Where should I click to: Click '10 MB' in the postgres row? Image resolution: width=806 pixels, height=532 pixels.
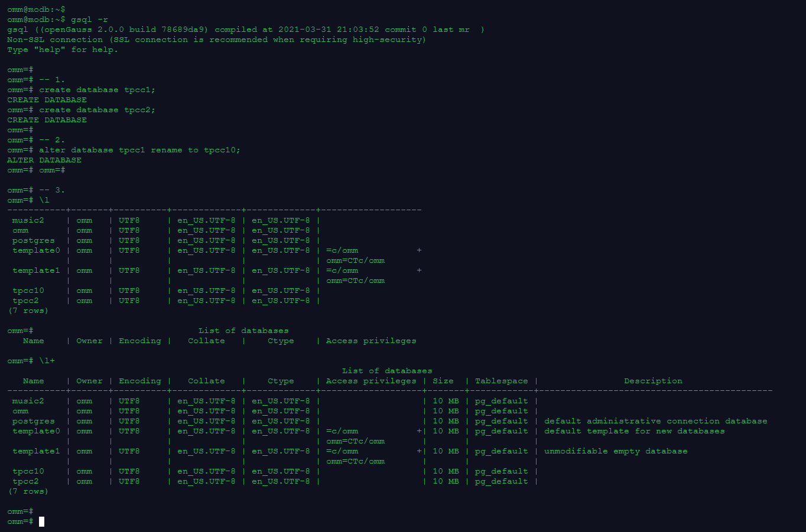point(446,421)
